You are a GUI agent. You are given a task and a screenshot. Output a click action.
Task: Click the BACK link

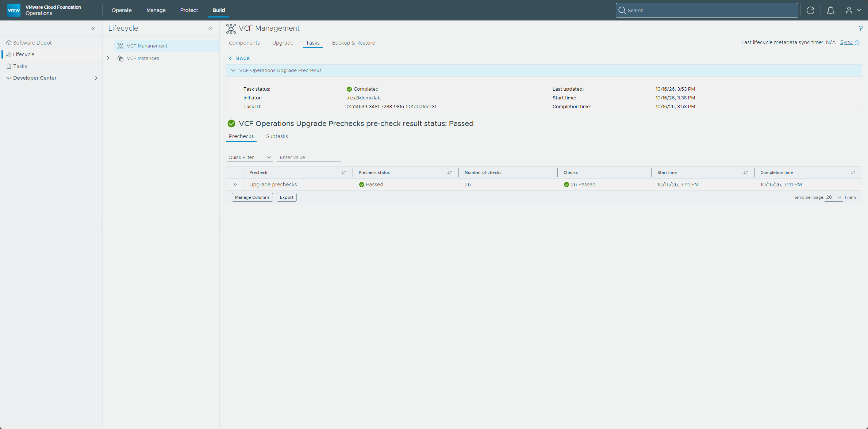click(x=239, y=58)
